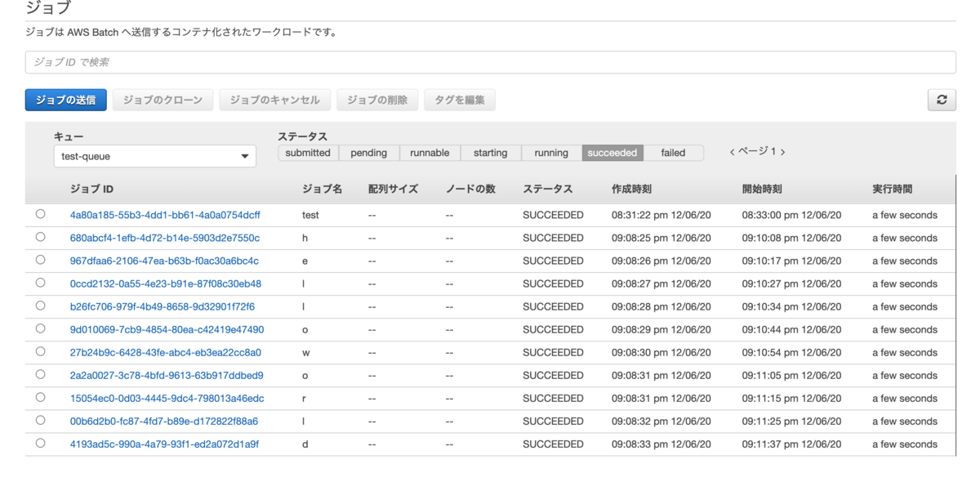Select radio button for job 967dfaa6
The width and height of the screenshot is (980, 482).
[x=40, y=260]
